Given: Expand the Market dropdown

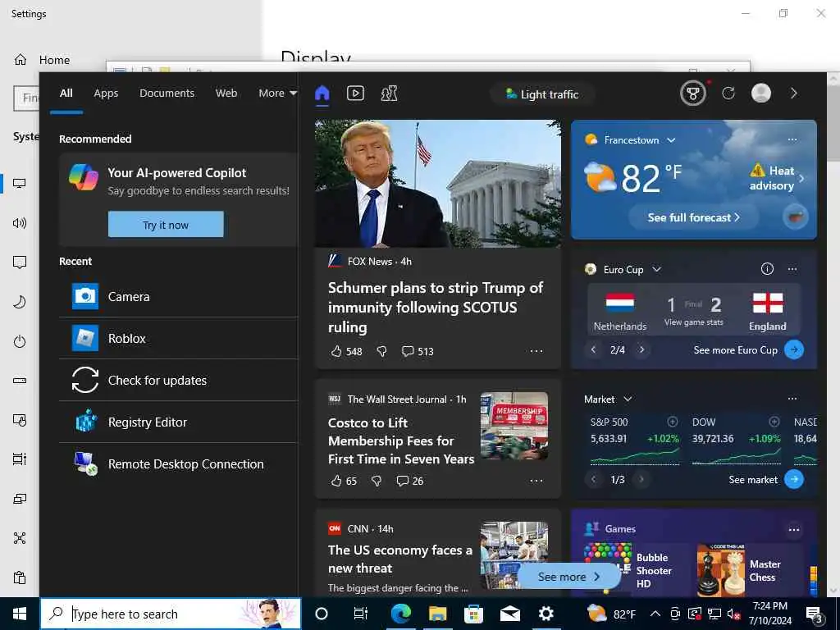Looking at the screenshot, I should (x=628, y=399).
